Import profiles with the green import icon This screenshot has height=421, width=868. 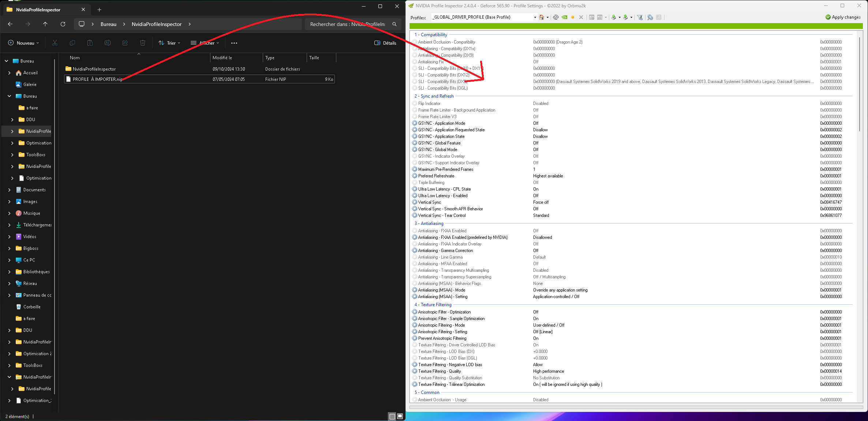tap(626, 17)
